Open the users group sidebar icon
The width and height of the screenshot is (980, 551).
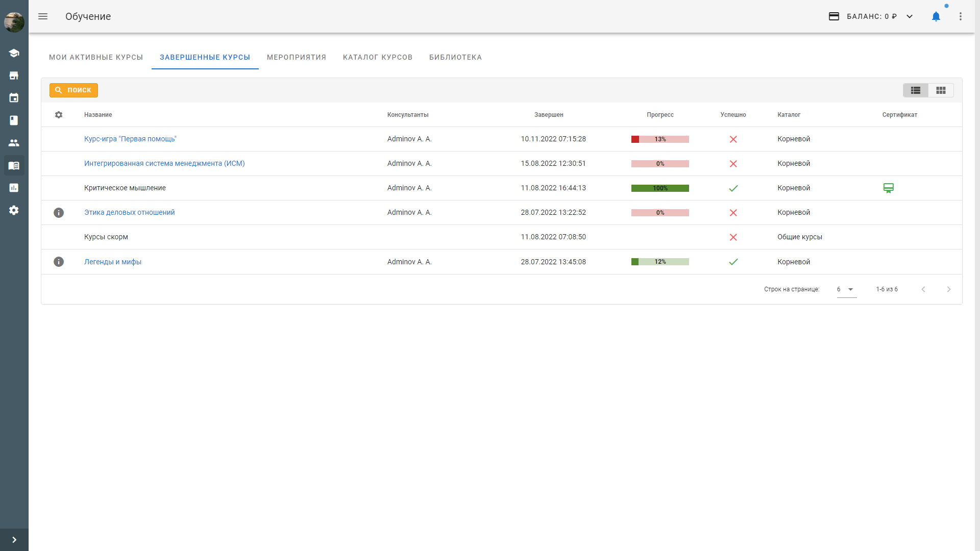tap(14, 143)
